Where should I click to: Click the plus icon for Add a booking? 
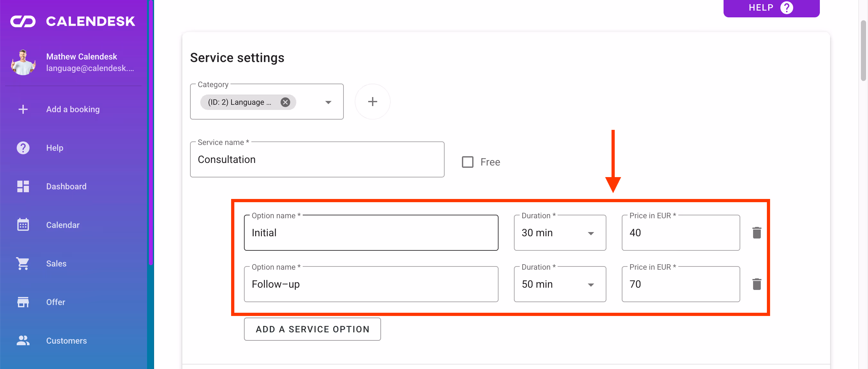coord(23,109)
